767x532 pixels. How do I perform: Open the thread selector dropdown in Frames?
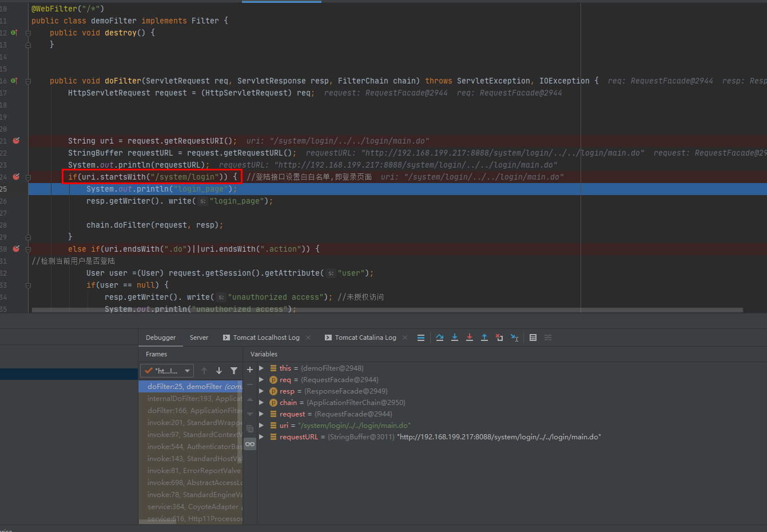[166, 370]
